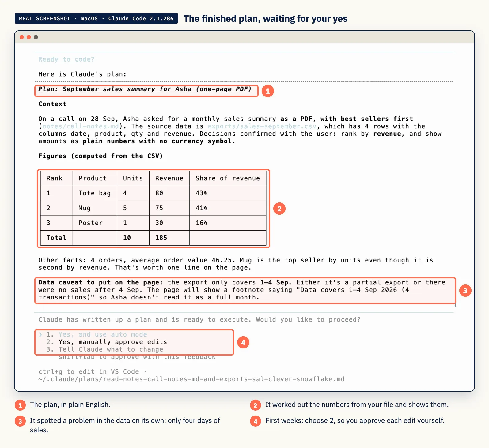489x448 pixels.
Task: Click the red close button of the terminal window
Action: click(22, 37)
